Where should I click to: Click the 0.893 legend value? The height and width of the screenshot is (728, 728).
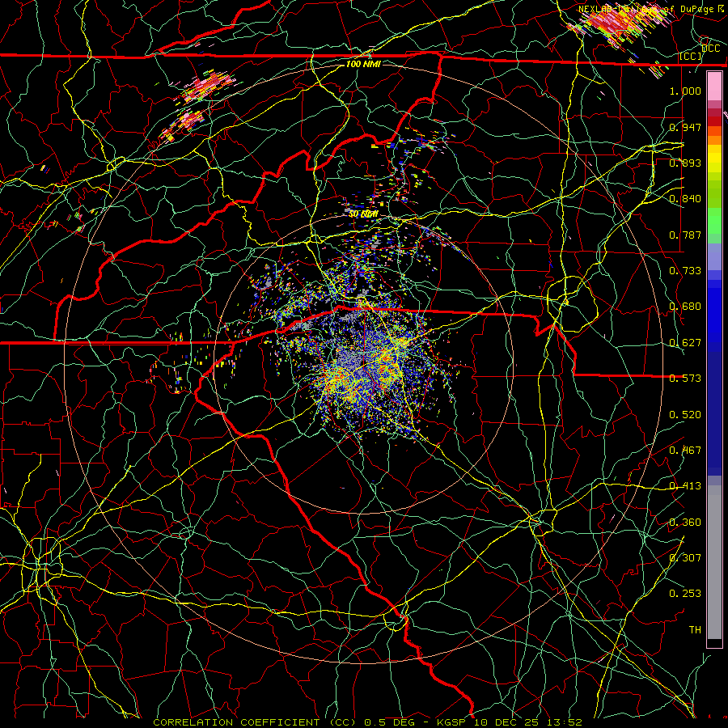[x=685, y=163]
